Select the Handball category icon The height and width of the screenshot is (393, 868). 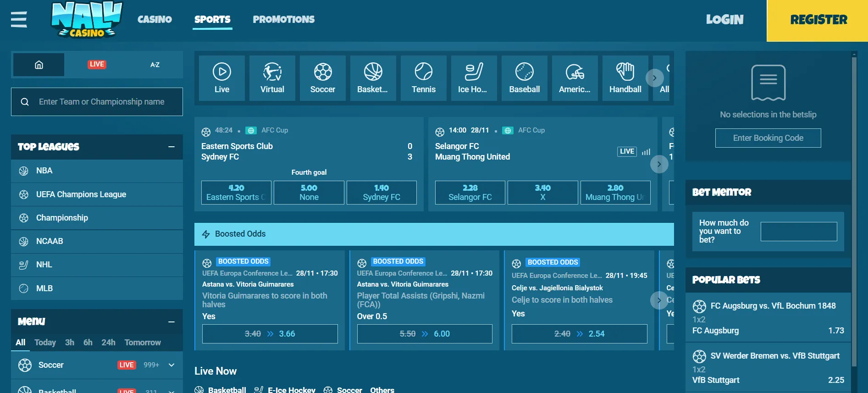(x=625, y=78)
